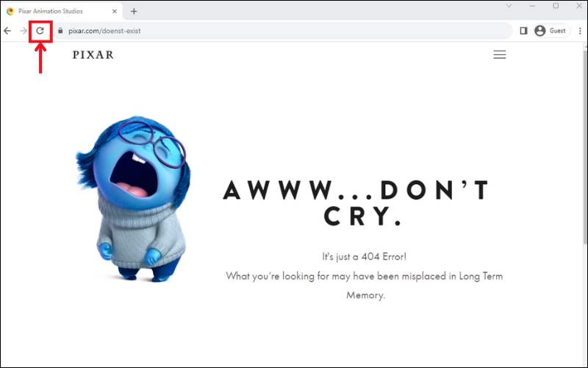
Task: Click the reload page button
Action: tap(40, 31)
